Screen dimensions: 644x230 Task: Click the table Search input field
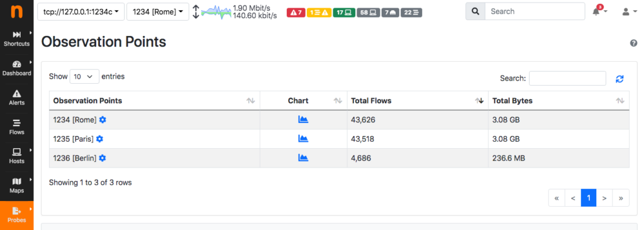click(567, 78)
